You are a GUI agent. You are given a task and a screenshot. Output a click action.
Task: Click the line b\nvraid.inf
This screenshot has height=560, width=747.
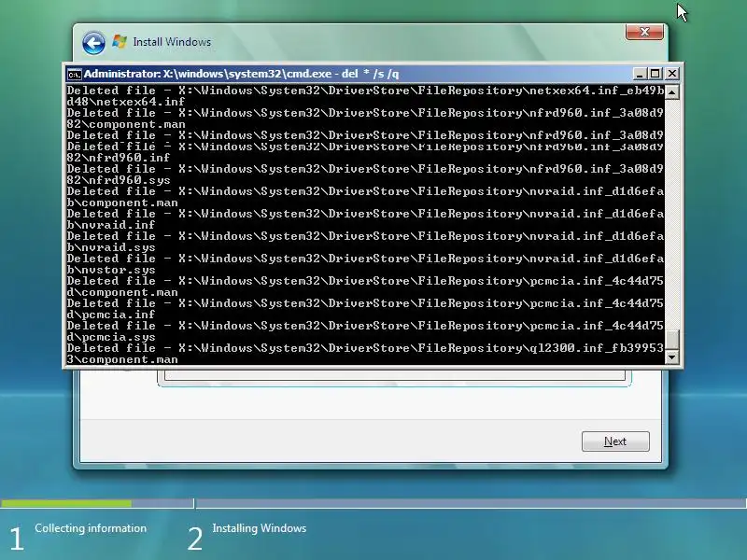[x=111, y=225]
